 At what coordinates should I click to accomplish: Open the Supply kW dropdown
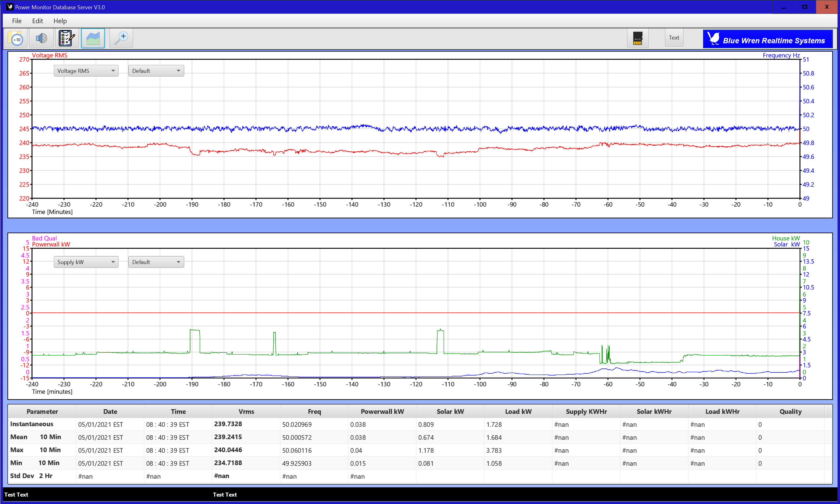pyautogui.click(x=86, y=262)
